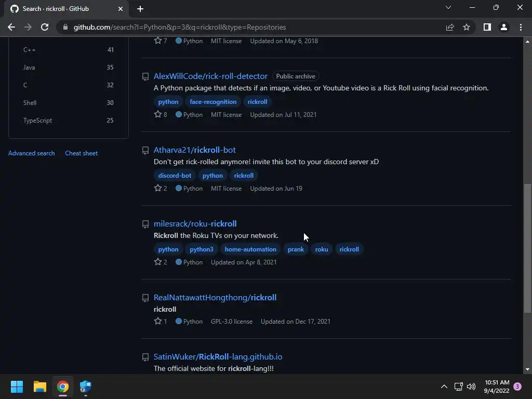Click the 2 stars count for rickroll-bot
This screenshot has width=532, height=399.
click(161, 188)
